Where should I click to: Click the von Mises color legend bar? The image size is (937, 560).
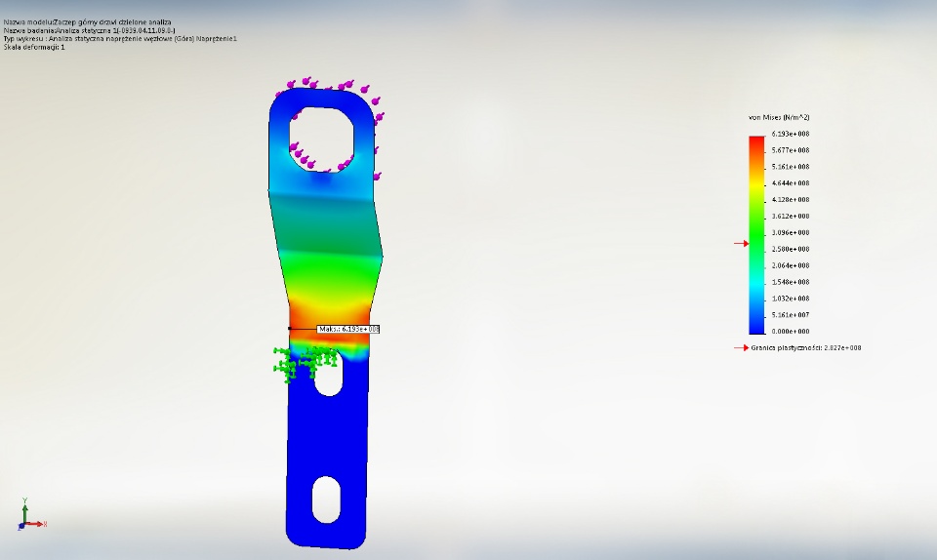click(x=756, y=234)
